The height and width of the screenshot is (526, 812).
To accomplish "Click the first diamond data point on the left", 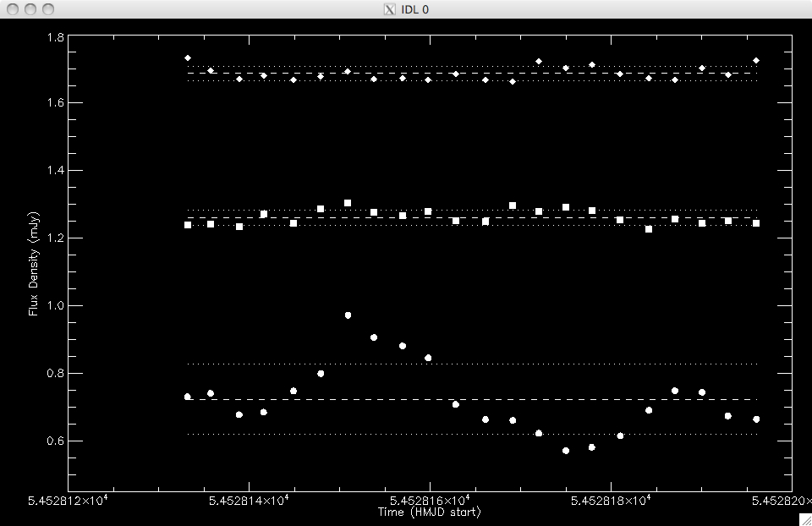I will click(188, 58).
